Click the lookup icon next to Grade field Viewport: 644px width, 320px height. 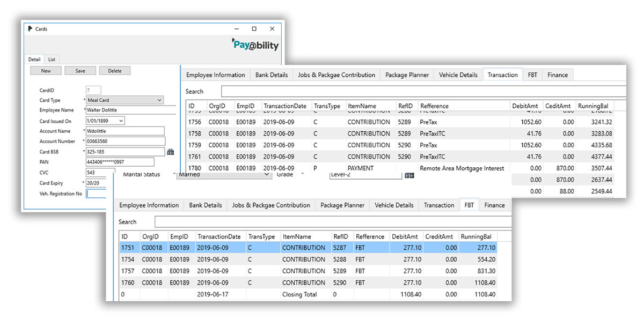point(409,175)
